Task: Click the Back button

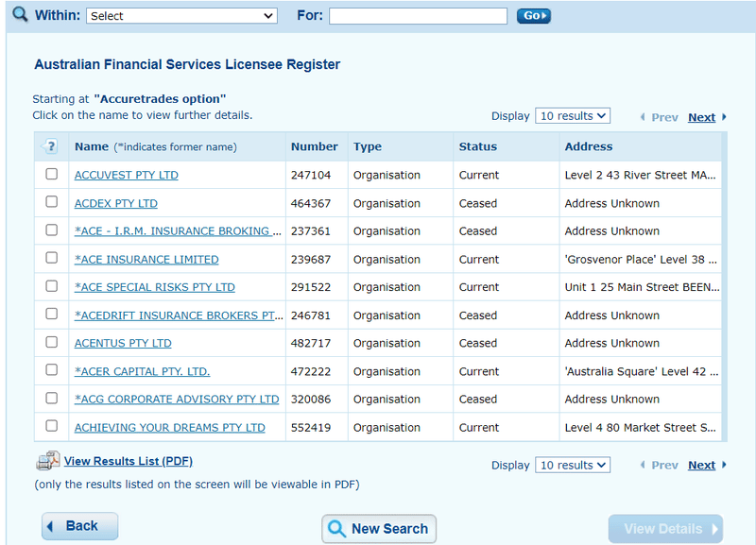Action: click(79, 526)
